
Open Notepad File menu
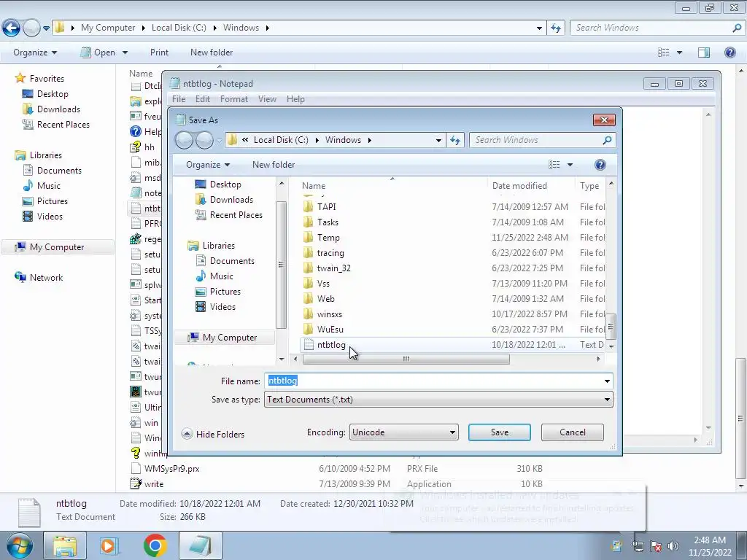pyautogui.click(x=179, y=99)
